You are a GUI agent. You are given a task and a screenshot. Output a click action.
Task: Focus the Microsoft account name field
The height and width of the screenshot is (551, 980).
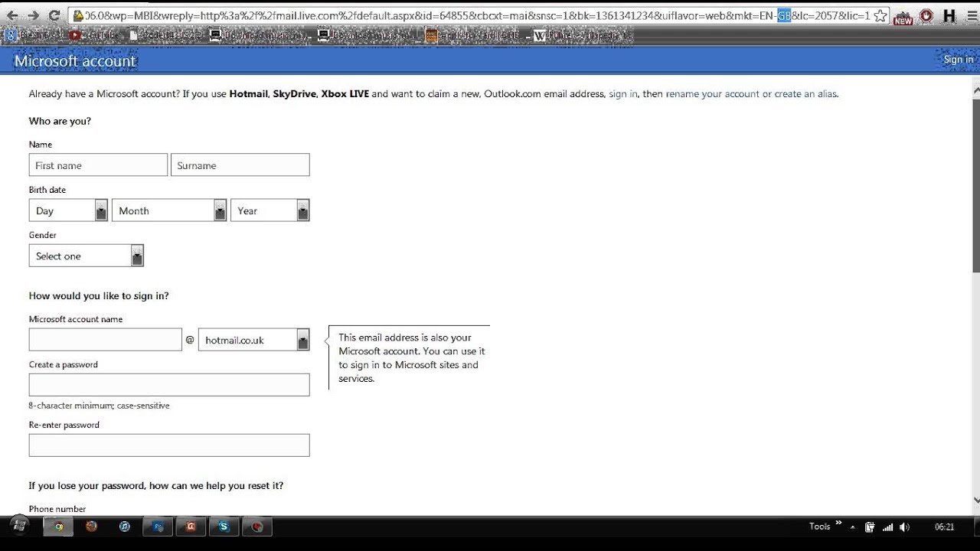click(x=106, y=340)
